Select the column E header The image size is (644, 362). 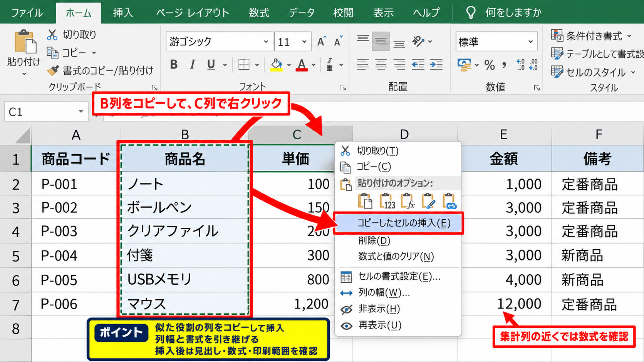[504, 135]
